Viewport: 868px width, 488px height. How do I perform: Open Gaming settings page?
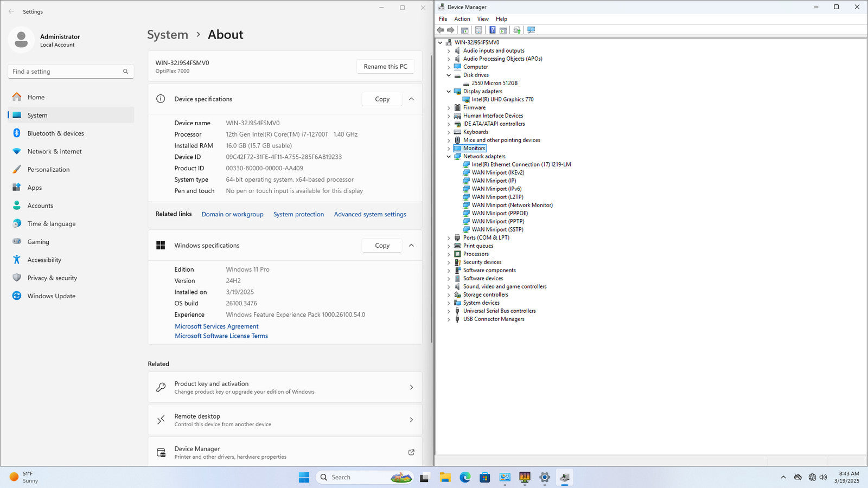click(71, 242)
